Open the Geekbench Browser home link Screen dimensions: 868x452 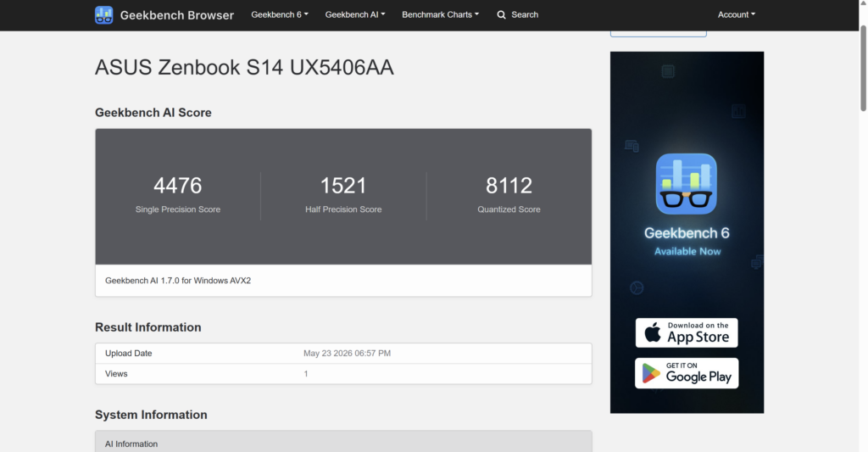point(176,15)
